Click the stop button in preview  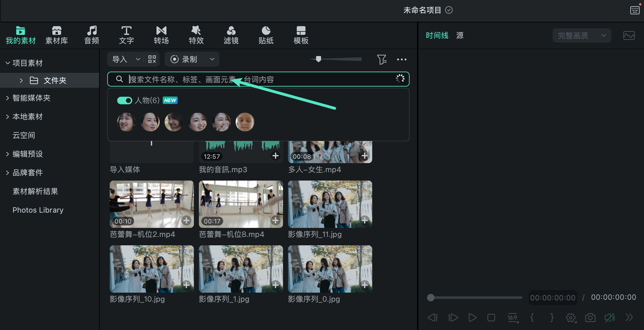[x=491, y=317]
